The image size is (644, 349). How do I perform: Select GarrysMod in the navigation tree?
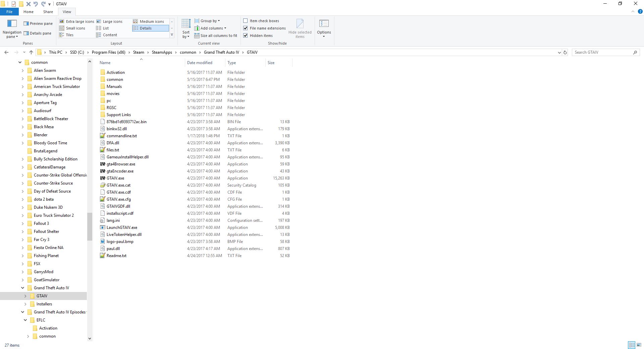[44, 272]
